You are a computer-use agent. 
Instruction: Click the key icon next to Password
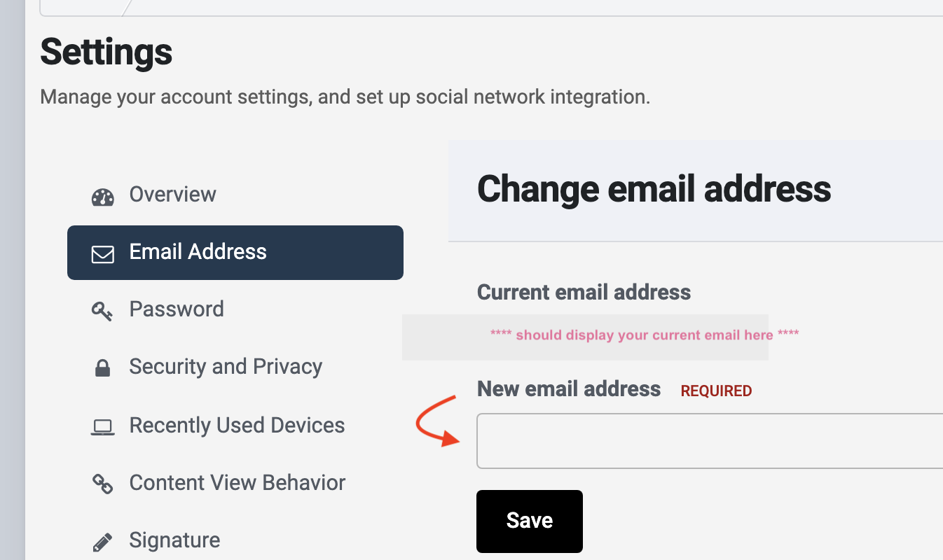pyautogui.click(x=102, y=310)
